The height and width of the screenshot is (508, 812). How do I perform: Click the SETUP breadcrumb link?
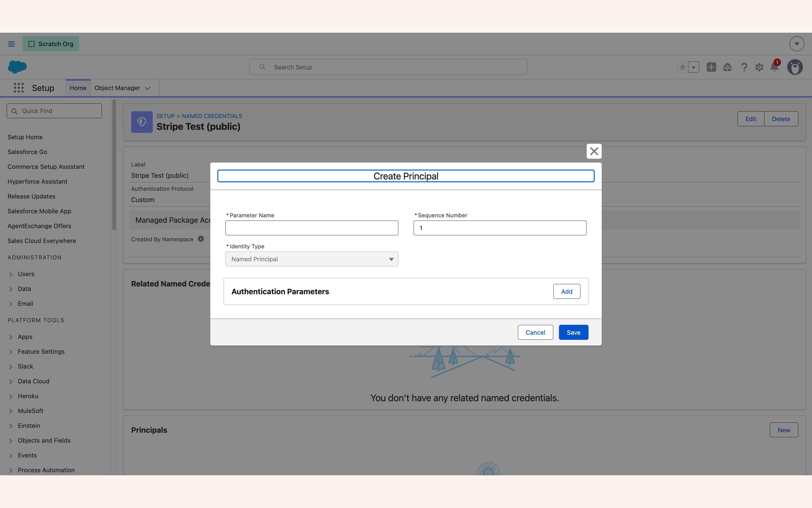point(166,116)
